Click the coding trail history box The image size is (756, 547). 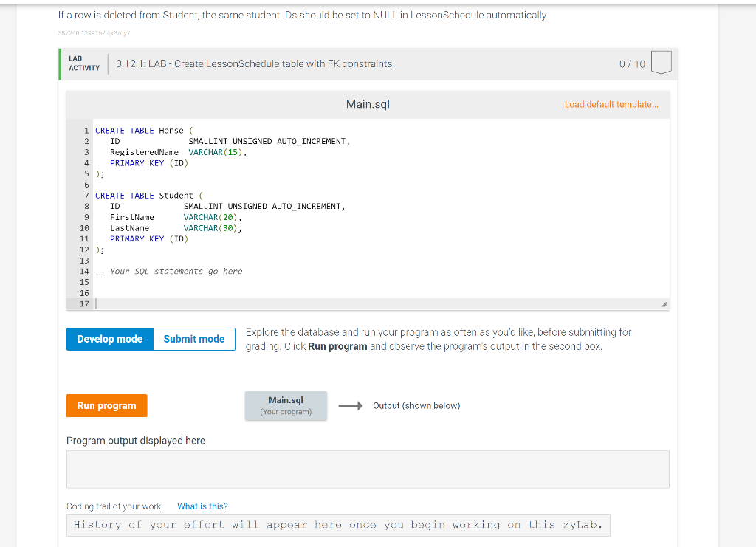click(x=337, y=524)
